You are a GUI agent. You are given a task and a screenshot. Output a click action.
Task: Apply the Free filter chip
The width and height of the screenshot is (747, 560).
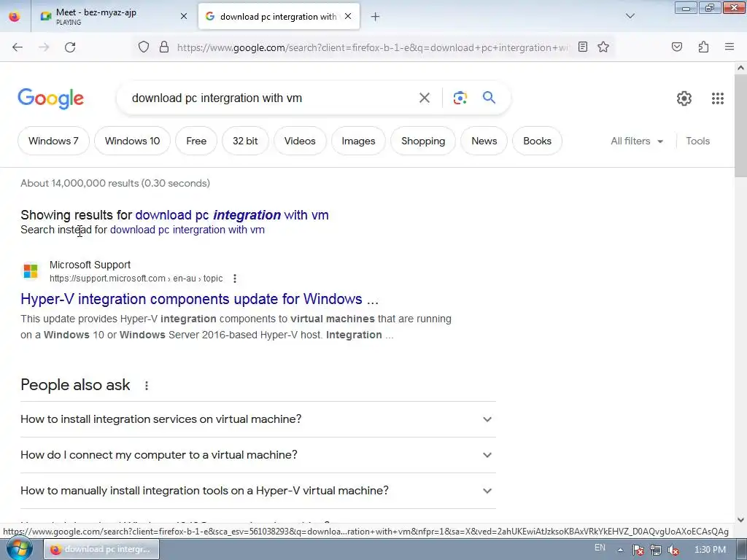point(196,141)
